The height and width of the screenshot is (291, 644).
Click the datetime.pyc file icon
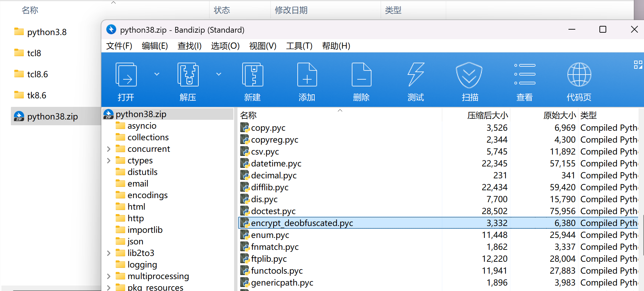(x=245, y=163)
